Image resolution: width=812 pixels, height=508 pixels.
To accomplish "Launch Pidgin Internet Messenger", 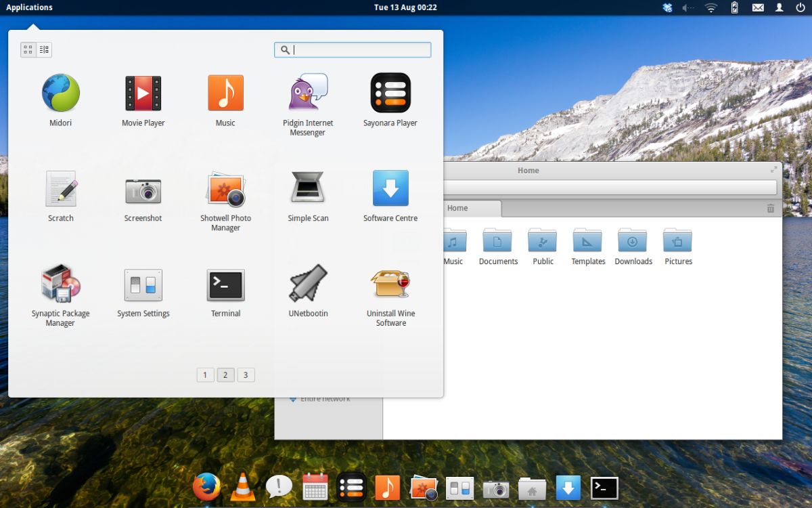I will point(308,95).
